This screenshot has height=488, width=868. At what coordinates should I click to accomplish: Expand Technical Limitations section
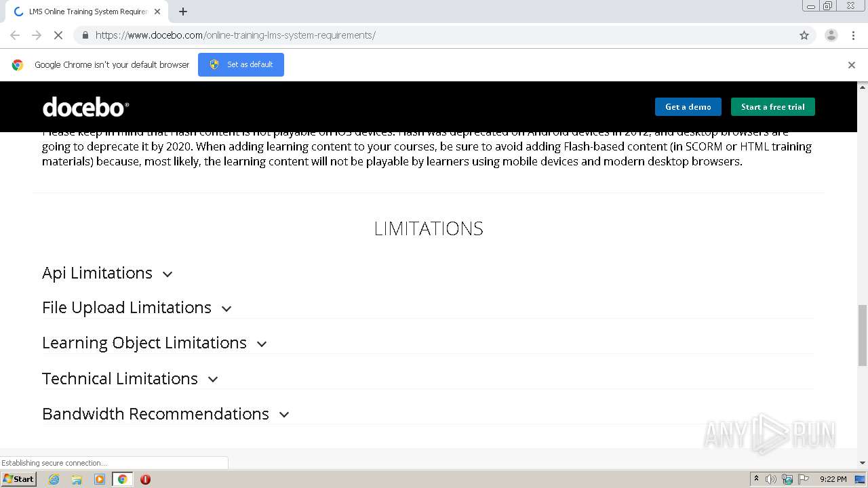click(130, 379)
